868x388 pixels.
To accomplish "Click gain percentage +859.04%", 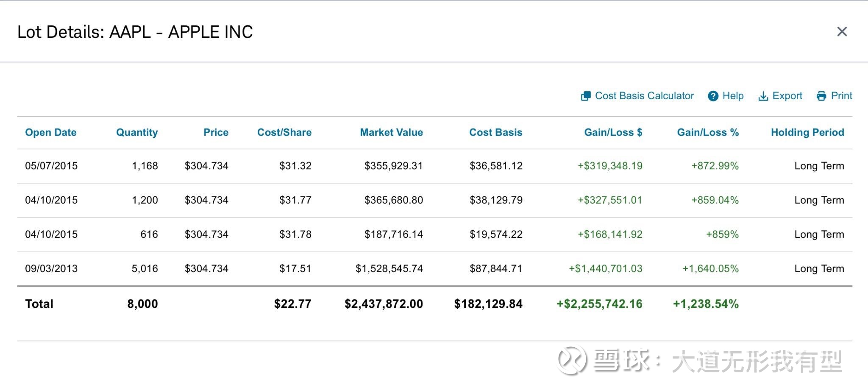I will pos(715,200).
